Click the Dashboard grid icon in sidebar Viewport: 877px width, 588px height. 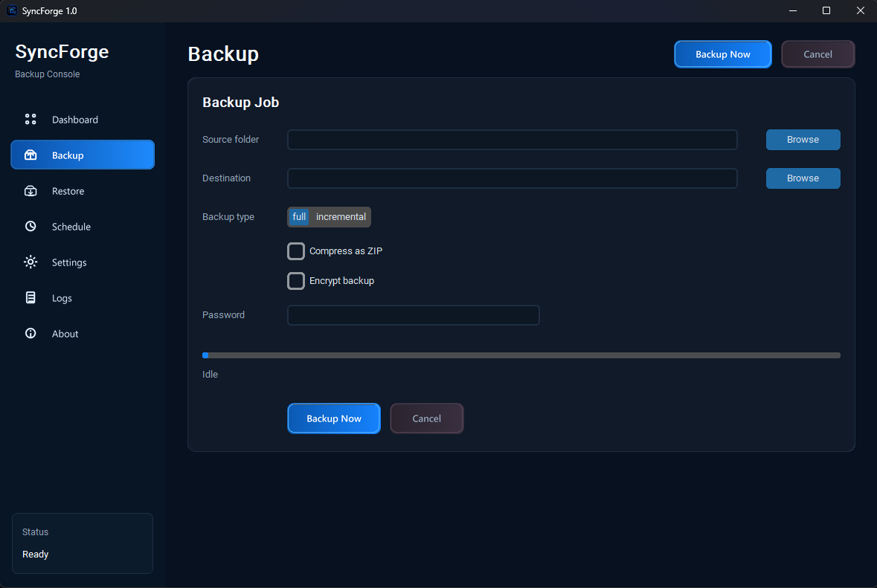tap(30, 119)
